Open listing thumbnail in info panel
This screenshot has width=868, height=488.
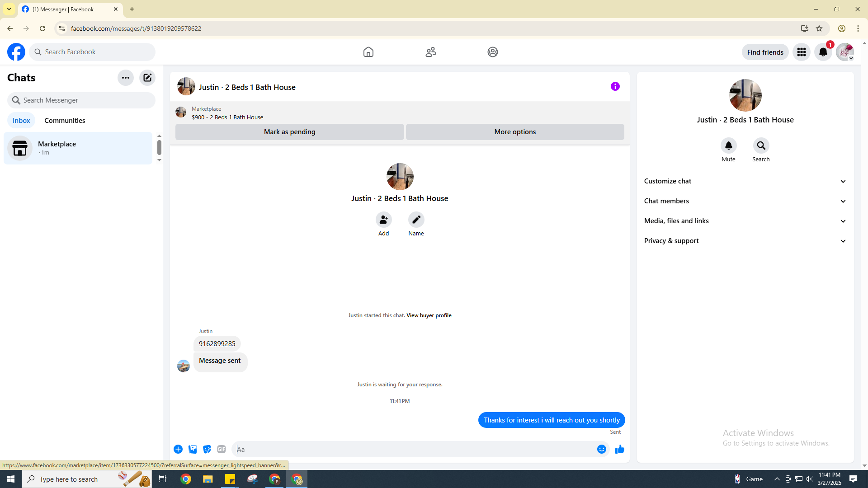(745, 95)
